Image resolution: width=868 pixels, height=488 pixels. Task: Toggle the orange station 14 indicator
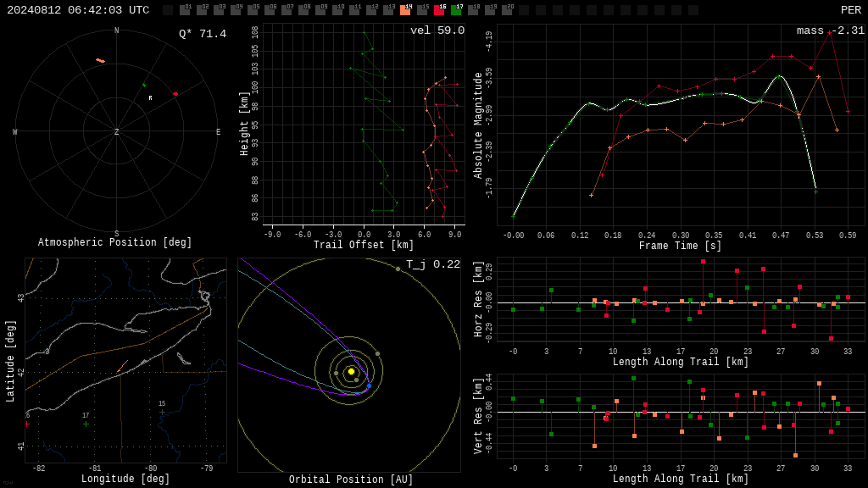pyautogui.click(x=406, y=10)
